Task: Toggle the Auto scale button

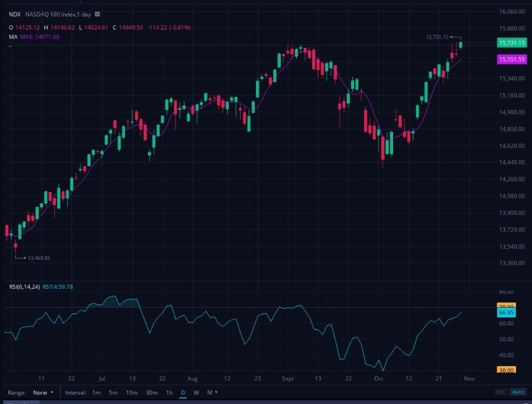Action: (518, 392)
